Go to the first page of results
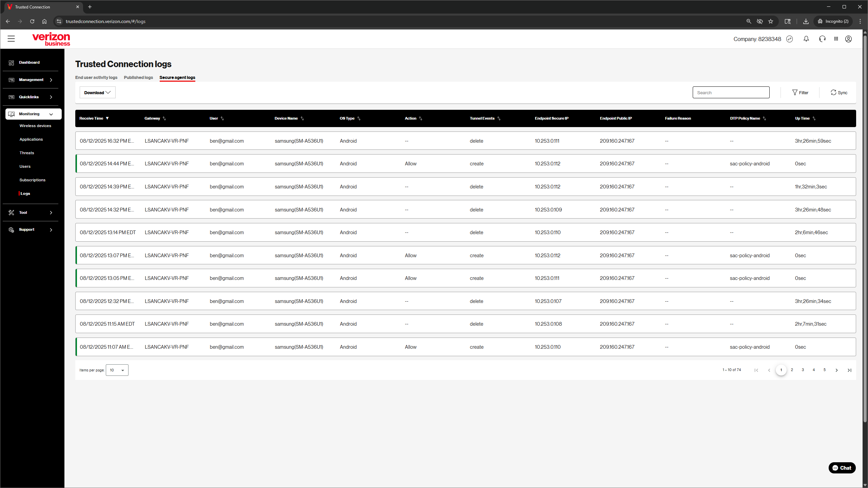The width and height of the screenshot is (868, 488). tap(756, 370)
